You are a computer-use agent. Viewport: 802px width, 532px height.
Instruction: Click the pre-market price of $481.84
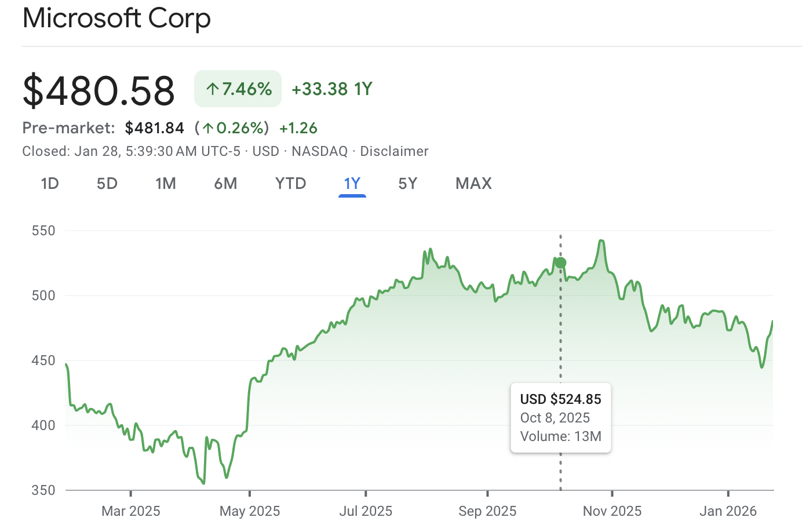coord(154,128)
